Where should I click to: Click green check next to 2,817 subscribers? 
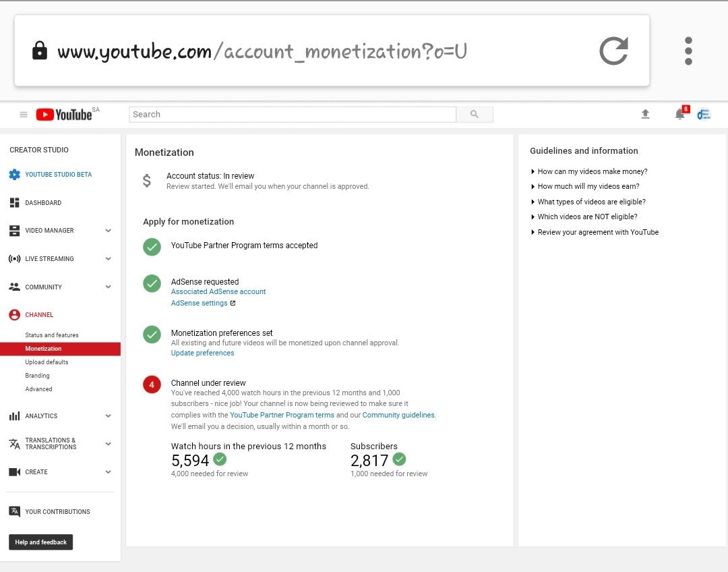399,459
